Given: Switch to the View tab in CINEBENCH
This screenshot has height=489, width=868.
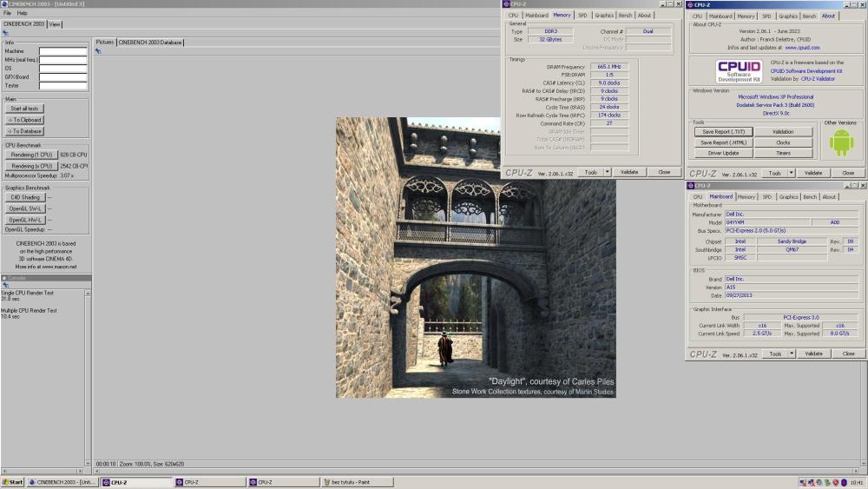Looking at the screenshot, I should coord(55,24).
